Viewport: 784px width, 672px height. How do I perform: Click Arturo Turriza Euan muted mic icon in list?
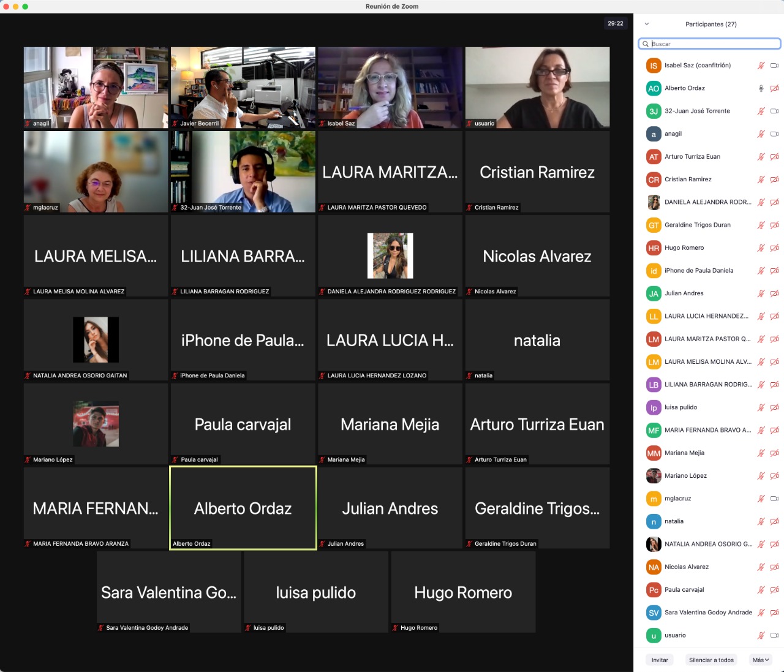pos(761,157)
